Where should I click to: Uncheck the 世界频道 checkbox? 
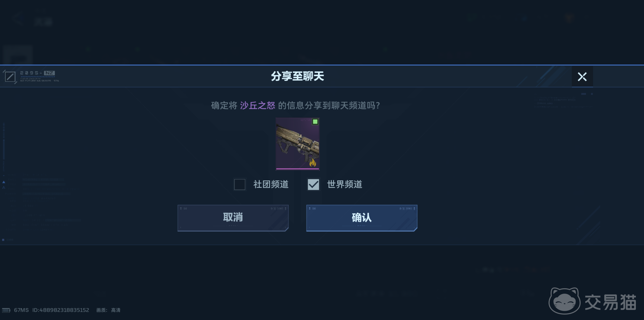pos(313,185)
